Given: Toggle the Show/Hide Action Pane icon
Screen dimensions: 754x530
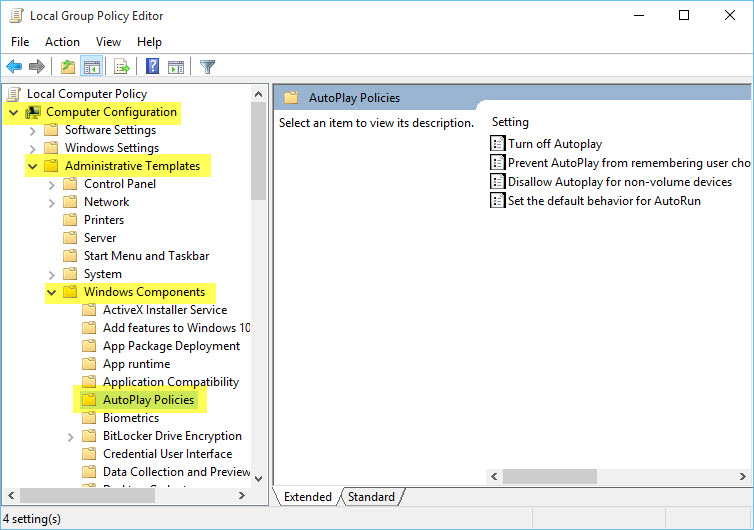Looking at the screenshot, I should [176, 67].
